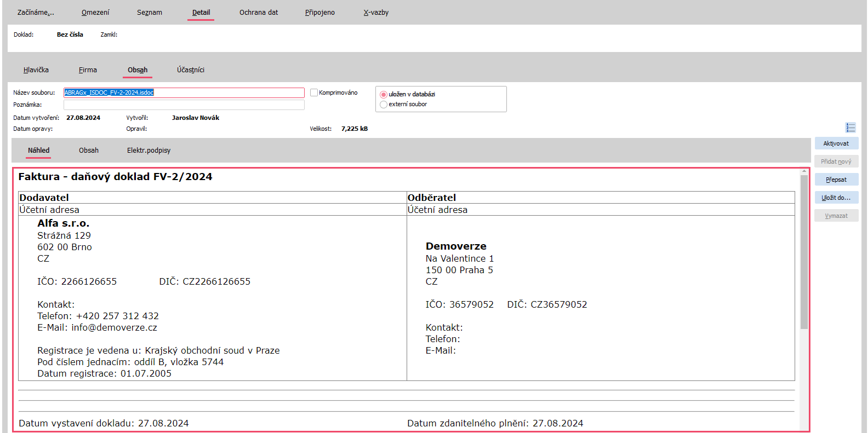Click the invoice preview vertical scrollbar thumb
Viewport: 868px width, 433px height.
click(x=804, y=252)
